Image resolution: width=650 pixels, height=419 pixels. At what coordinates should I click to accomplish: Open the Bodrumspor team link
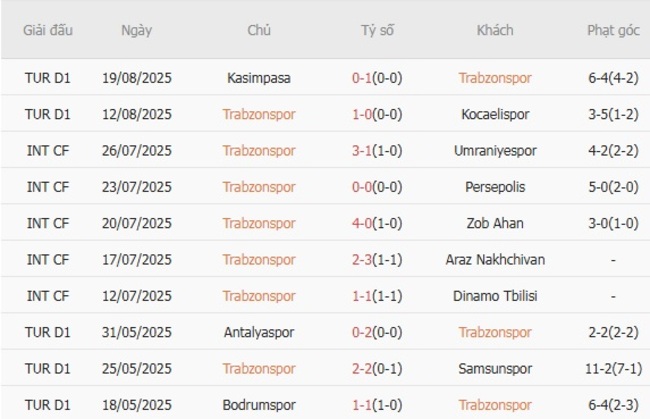pyautogui.click(x=259, y=405)
